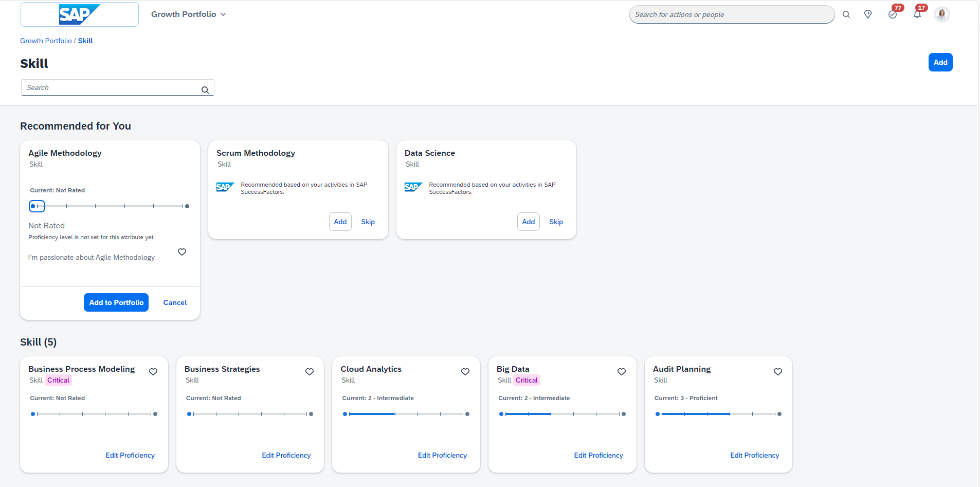Click the skill search magnifier icon
Viewport: 980px width, 487px height.
click(x=205, y=90)
